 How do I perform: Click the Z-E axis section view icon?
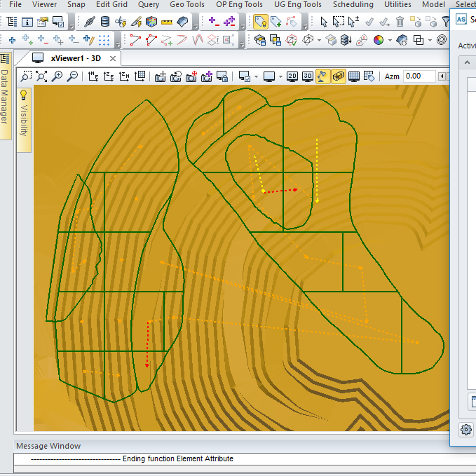109,76
